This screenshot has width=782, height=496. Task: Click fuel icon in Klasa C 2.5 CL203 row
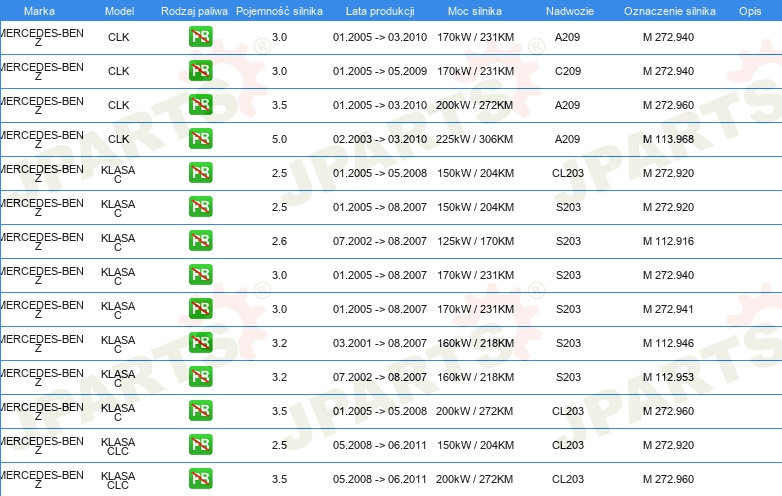[200, 173]
